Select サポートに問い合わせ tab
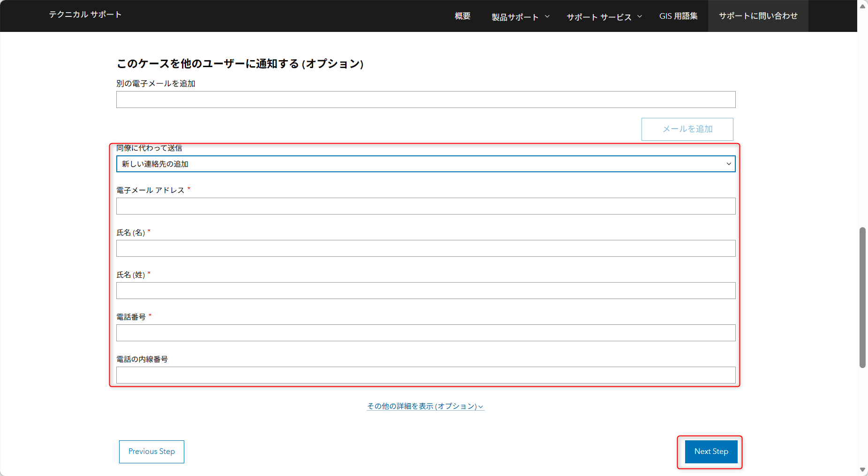This screenshot has height=476, width=868. 758,16
